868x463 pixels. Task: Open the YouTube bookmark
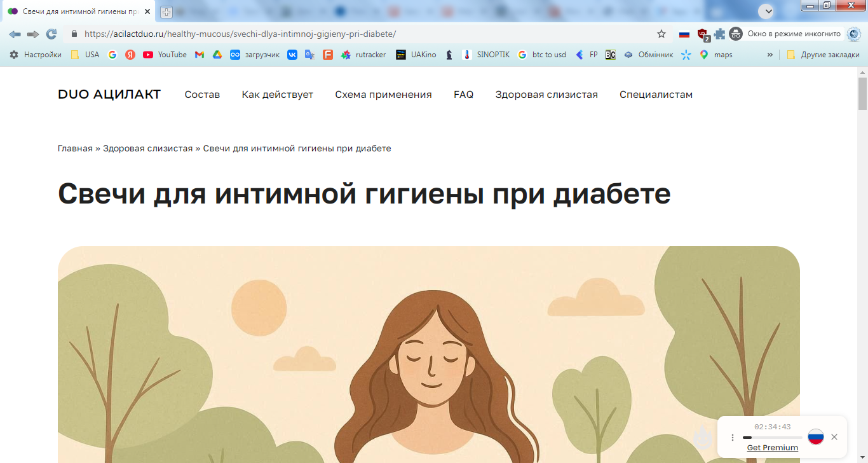(x=165, y=55)
